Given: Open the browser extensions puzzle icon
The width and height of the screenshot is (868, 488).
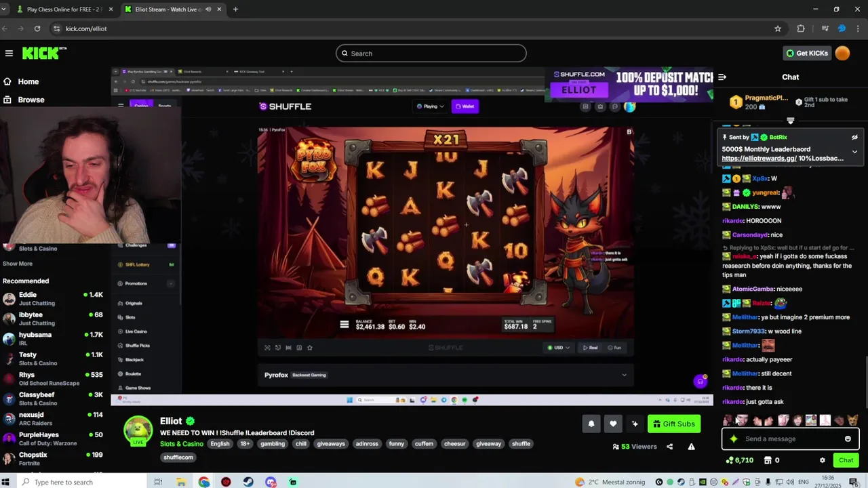Looking at the screenshot, I should [x=801, y=28].
